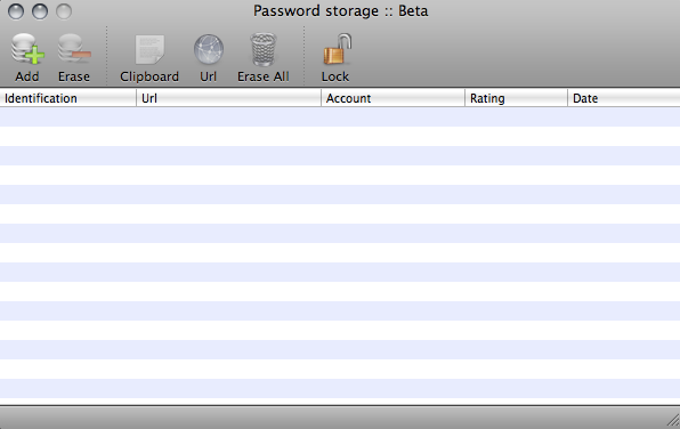Screen dimensions: 680x429
Task: Minimize window with yellow button
Action: [x=41, y=12]
